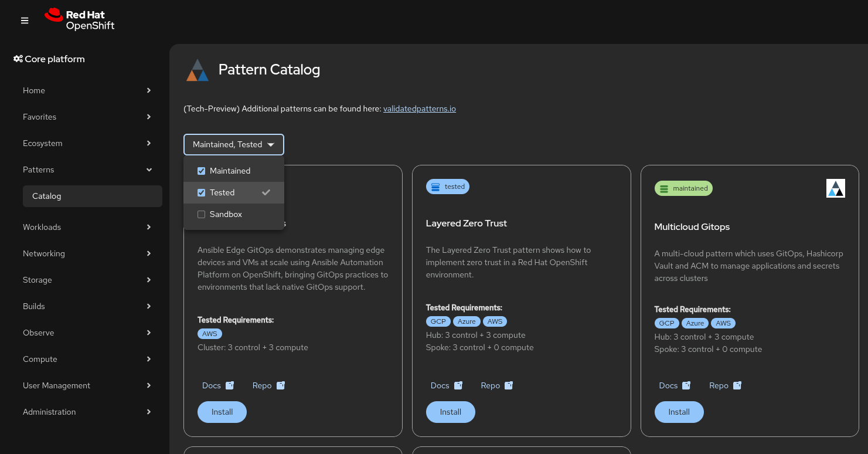Screen dimensions: 868x454
Task: Click 'Cluster: 3 control + 3 compute' text
Action: pos(253,347)
